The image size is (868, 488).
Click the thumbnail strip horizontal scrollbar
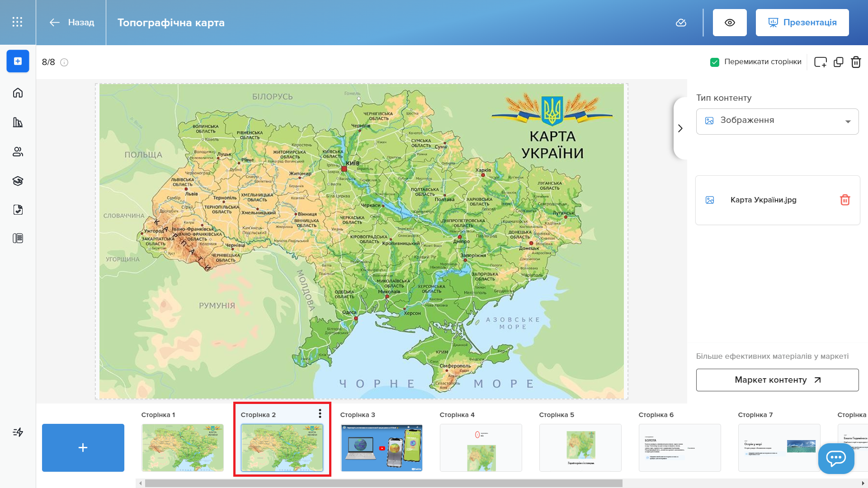pos(383,483)
